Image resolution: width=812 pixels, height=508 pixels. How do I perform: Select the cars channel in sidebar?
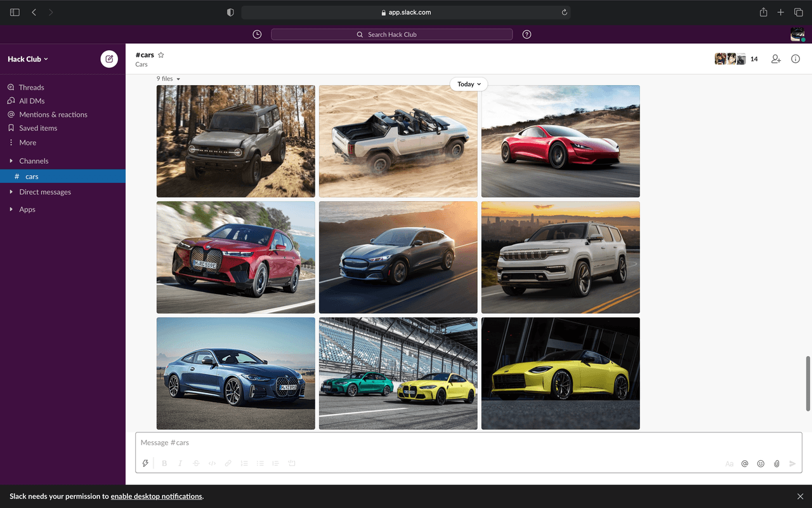(63, 177)
